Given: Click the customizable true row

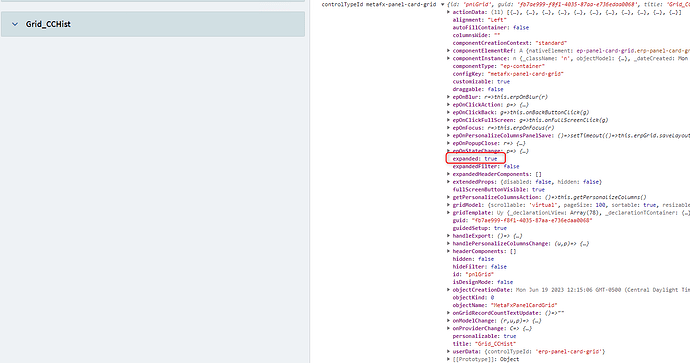Looking at the screenshot, I should (x=481, y=81).
